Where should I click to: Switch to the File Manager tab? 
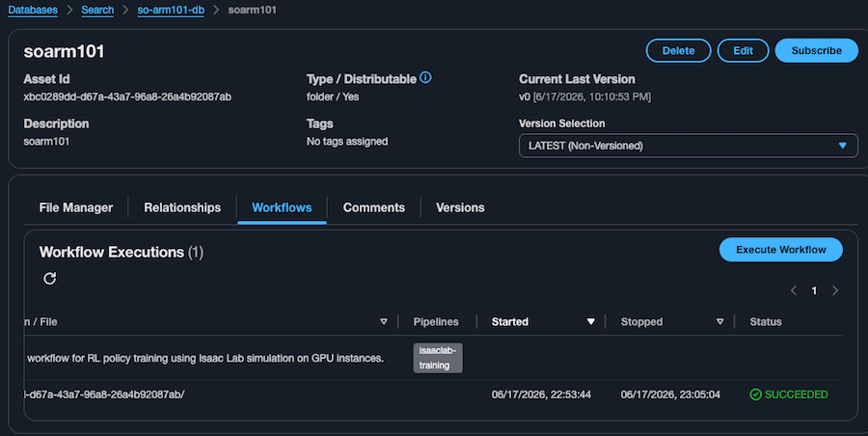click(x=76, y=207)
